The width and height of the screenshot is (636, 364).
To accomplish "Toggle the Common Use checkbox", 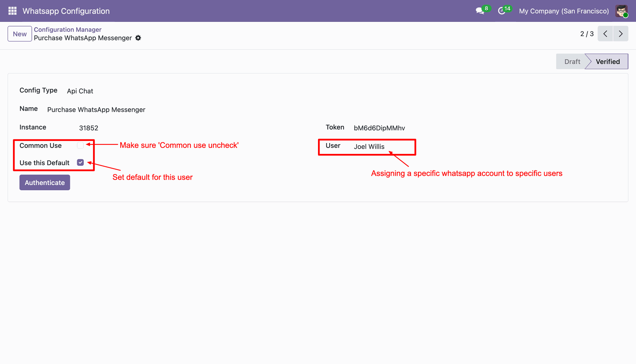I will coord(80,145).
